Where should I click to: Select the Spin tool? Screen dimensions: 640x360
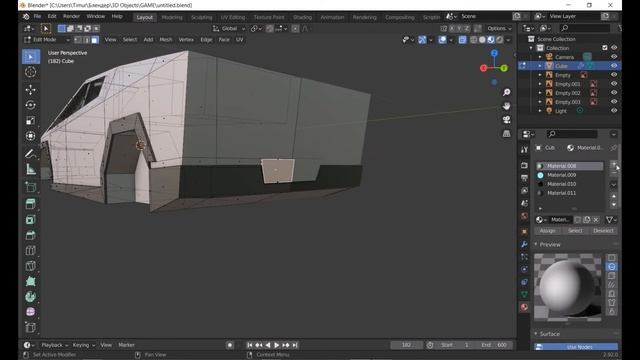31,297
